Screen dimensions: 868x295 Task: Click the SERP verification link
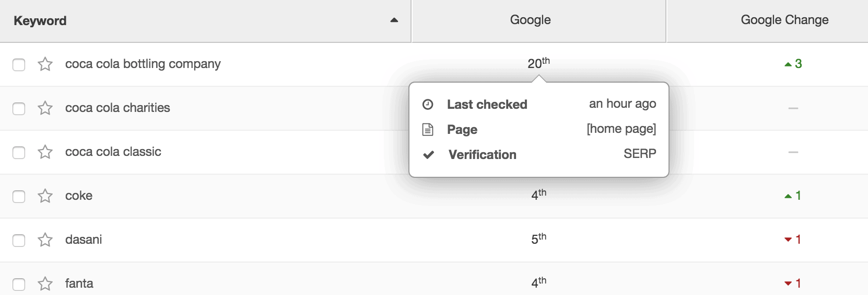[x=640, y=154]
